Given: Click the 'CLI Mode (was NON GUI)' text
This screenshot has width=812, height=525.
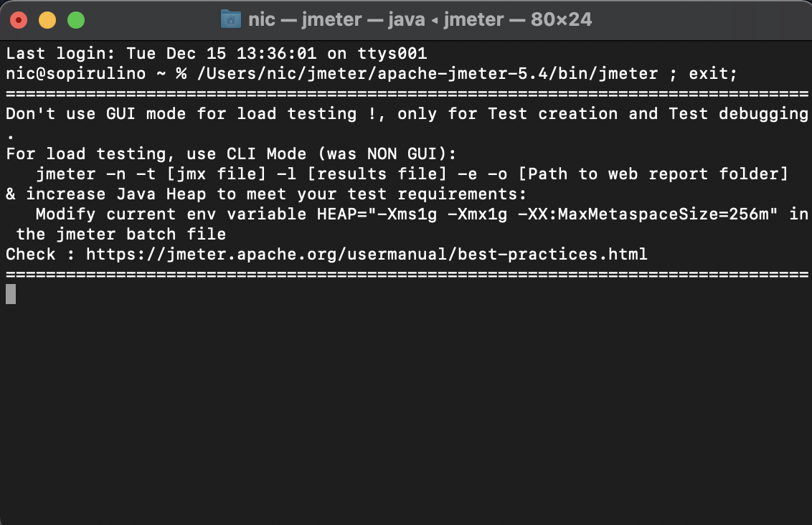Looking at the screenshot, I should 341,153.
